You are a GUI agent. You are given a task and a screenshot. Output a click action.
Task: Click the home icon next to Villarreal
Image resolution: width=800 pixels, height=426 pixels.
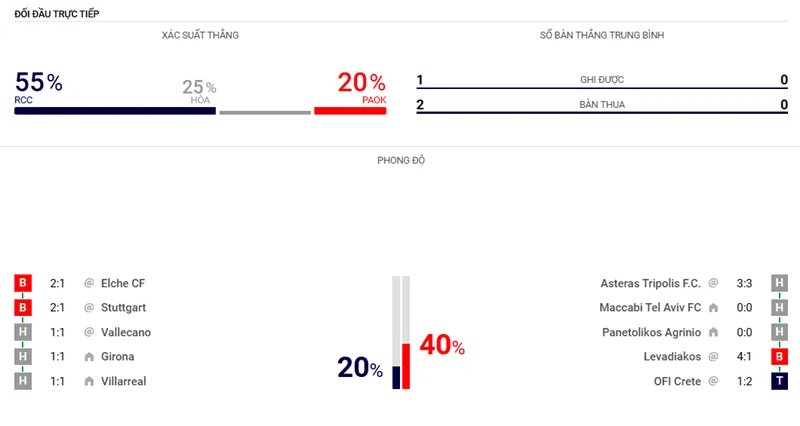[x=89, y=380]
